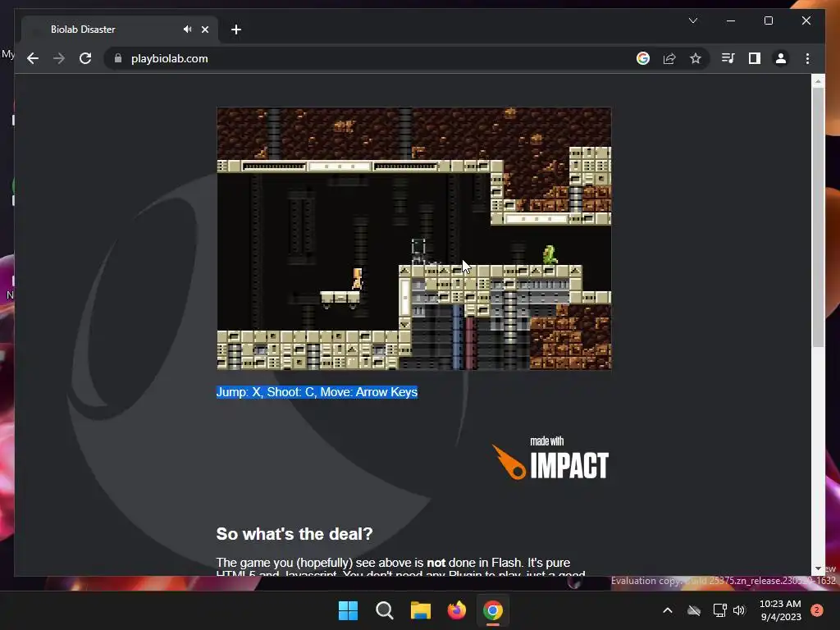Viewport: 840px width, 630px height.
Task: Click the cloud sync tray icon
Action: click(694, 610)
